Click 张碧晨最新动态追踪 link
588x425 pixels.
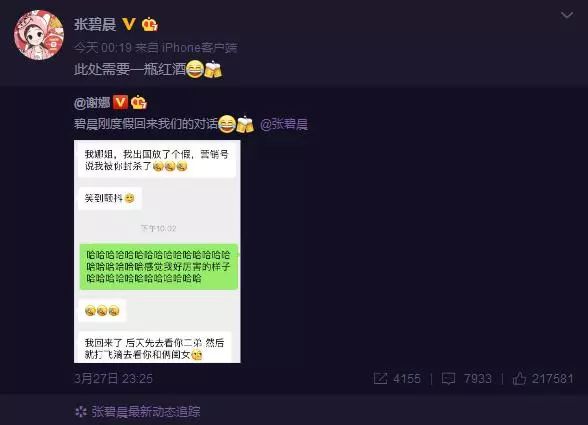coord(146,411)
